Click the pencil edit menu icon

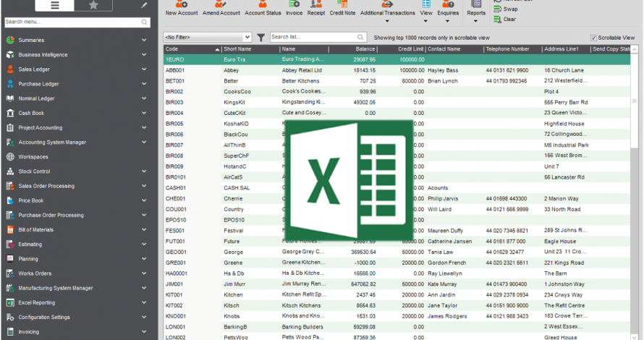coord(144,5)
